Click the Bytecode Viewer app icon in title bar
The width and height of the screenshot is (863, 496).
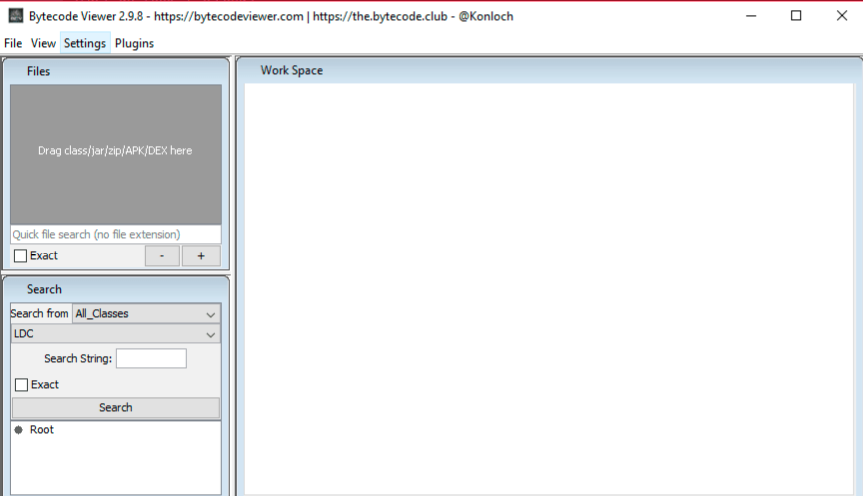[x=15, y=16]
